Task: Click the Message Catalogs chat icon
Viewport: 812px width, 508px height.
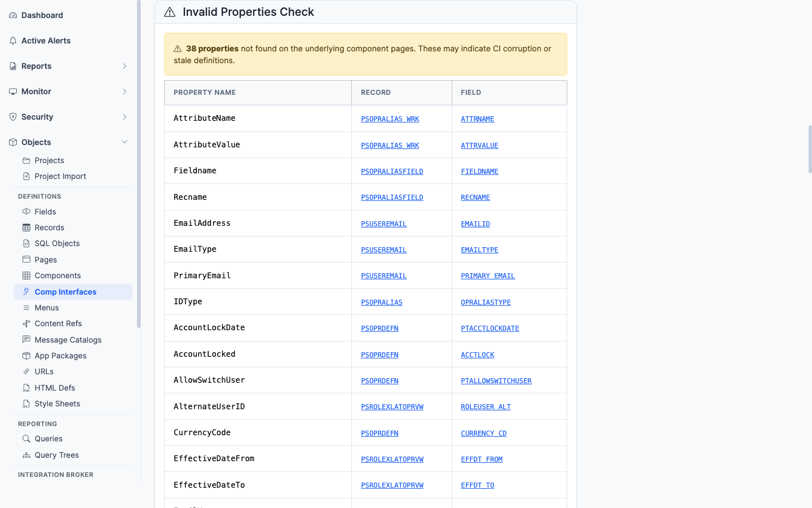Action: coord(27,340)
